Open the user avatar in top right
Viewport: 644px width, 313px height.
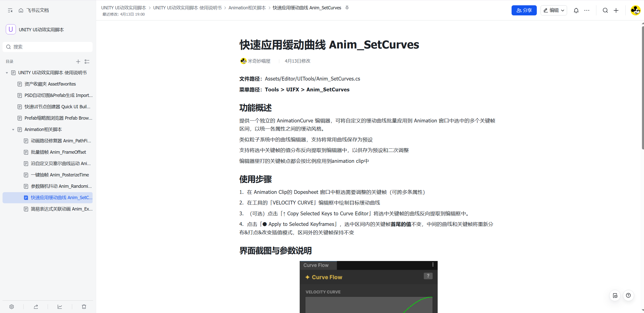click(x=635, y=10)
